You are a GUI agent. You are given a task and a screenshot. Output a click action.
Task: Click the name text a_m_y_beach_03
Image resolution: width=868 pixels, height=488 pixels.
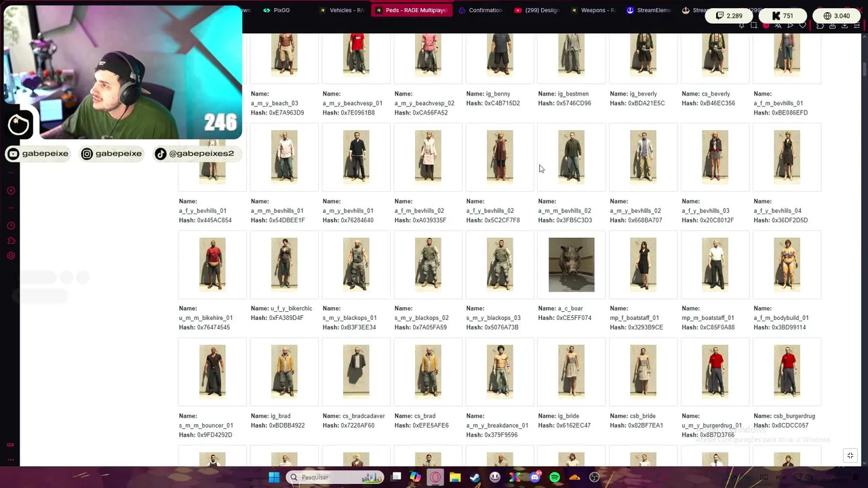pos(275,103)
